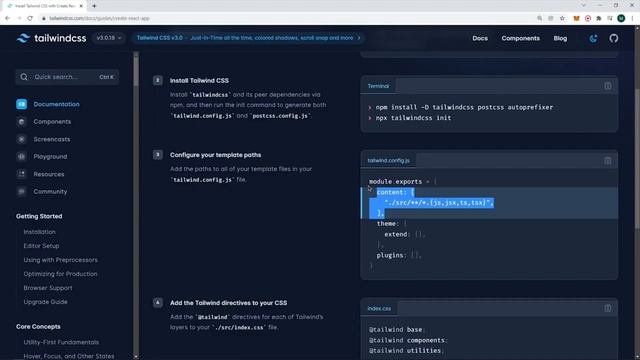Open the Chrome three-dot menu

point(632,18)
